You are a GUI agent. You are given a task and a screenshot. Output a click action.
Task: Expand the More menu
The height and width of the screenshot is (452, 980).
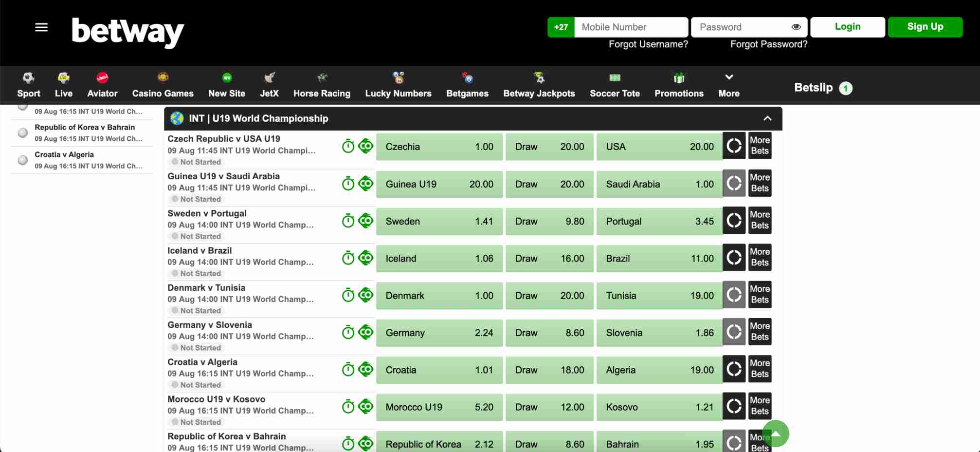729,85
